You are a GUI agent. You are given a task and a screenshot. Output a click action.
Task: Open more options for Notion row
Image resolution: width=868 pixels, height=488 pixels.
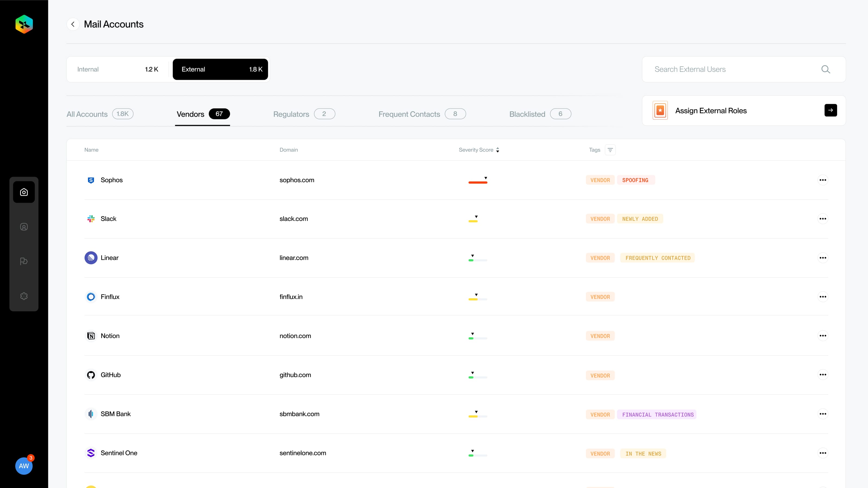(823, 336)
